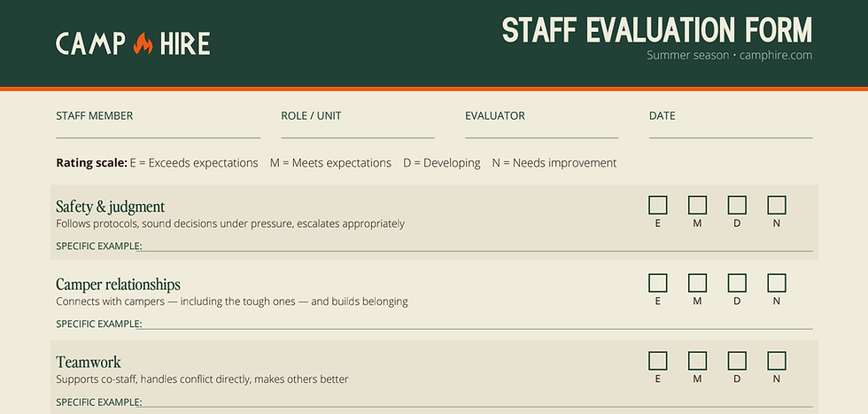Click the 'EVALUATOR' field label
The image size is (868, 414).
pos(495,116)
